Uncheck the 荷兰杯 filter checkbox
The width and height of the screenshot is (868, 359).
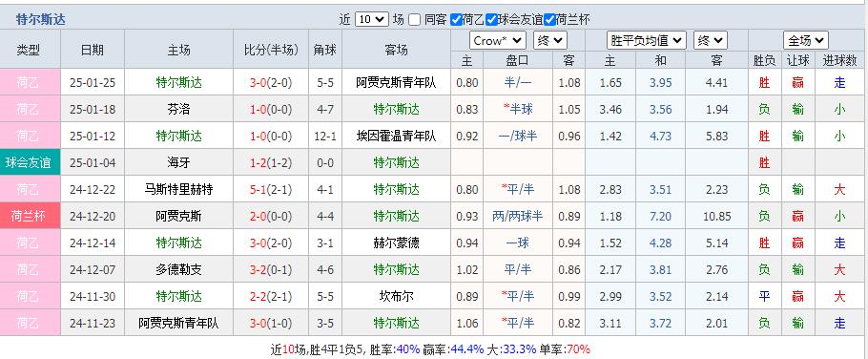[x=549, y=20]
